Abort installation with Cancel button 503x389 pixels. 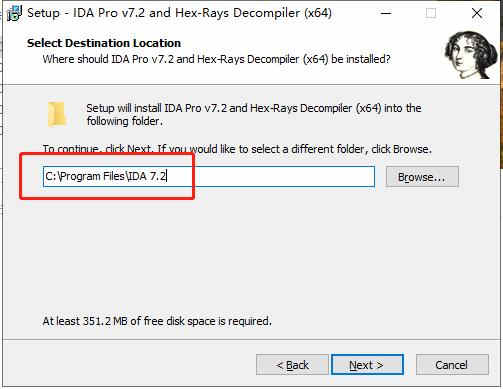pos(452,365)
